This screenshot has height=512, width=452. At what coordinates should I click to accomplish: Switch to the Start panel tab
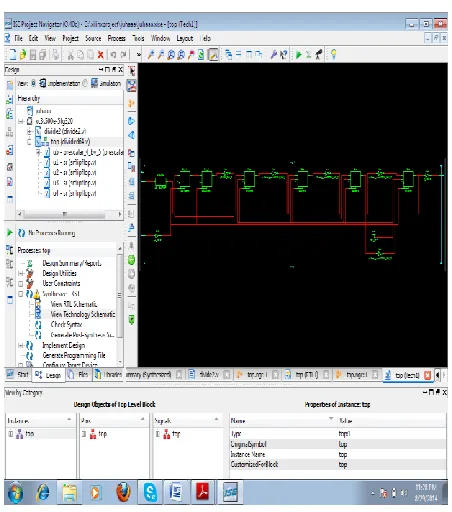pyautogui.click(x=18, y=375)
